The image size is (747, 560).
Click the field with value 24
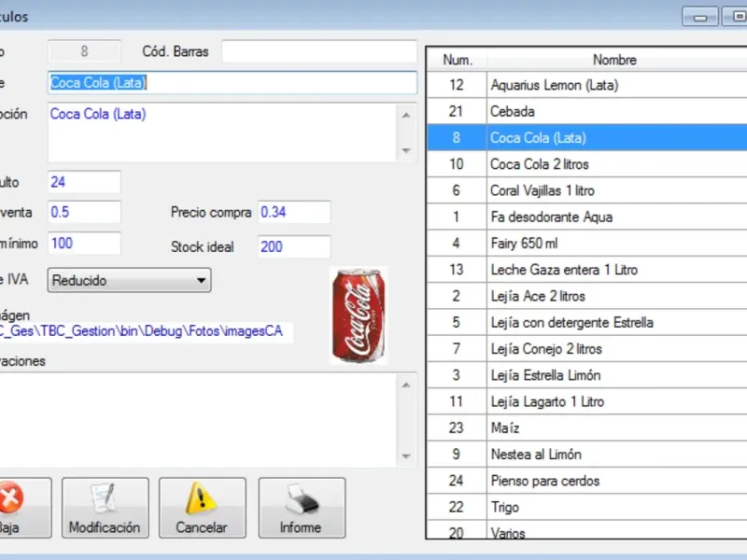84,182
